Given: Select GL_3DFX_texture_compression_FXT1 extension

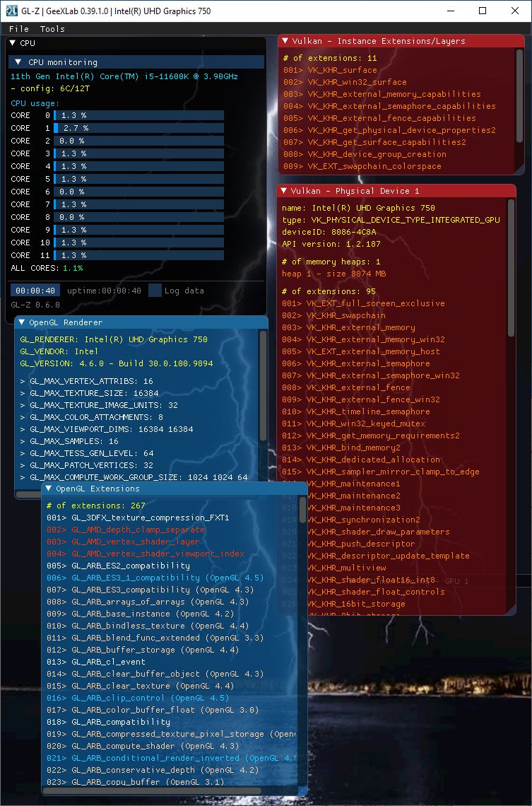Looking at the screenshot, I should 138,518.
